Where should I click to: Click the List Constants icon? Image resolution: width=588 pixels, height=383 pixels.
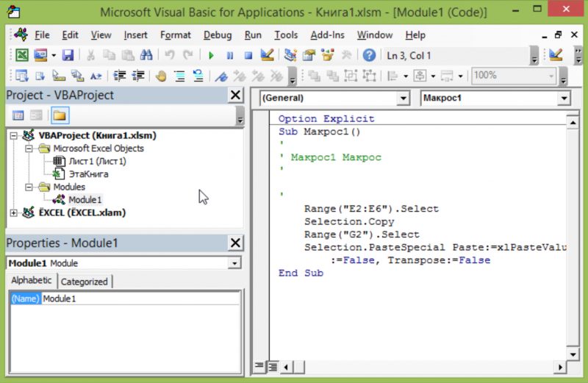coord(40,76)
